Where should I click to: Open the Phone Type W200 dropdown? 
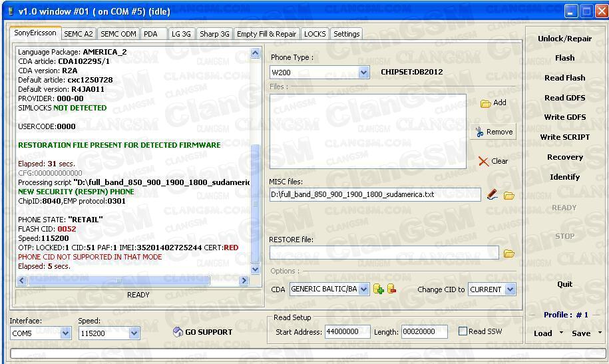click(363, 73)
